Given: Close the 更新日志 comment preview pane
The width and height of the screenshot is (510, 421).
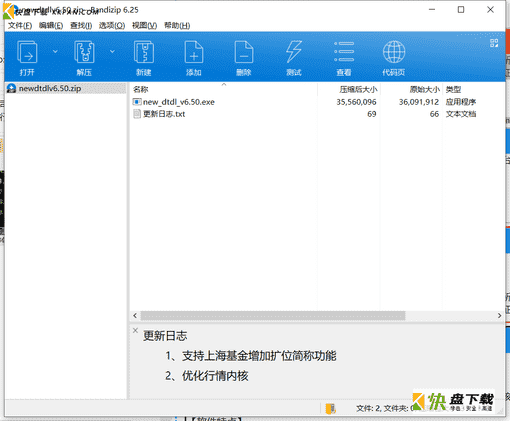Looking at the screenshot, I should pyautogui.click(x=135, y=330).
